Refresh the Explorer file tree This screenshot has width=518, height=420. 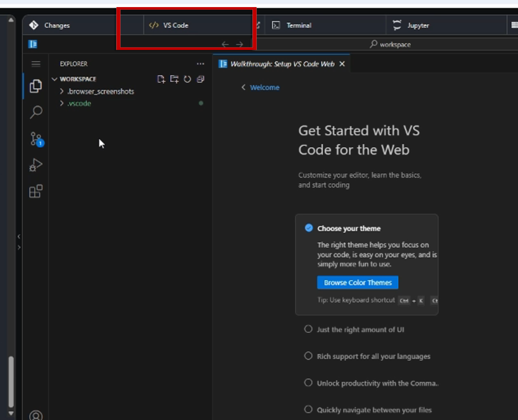[187, 79]
